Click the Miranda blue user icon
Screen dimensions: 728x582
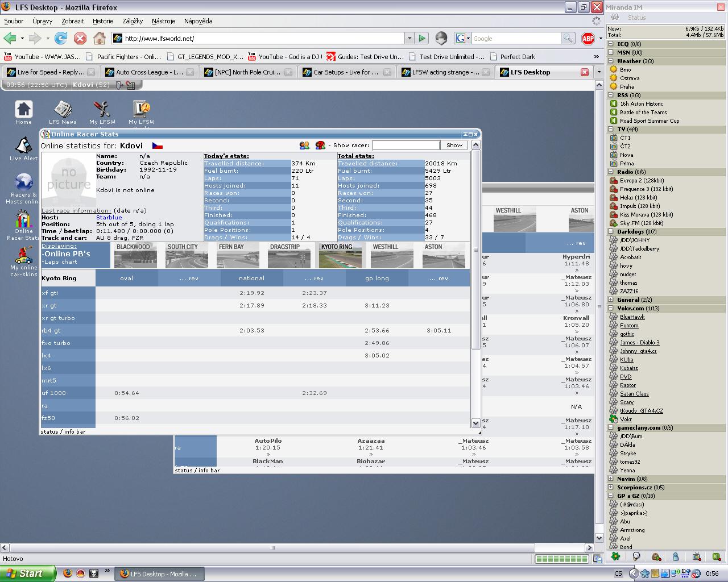[676, 557]
